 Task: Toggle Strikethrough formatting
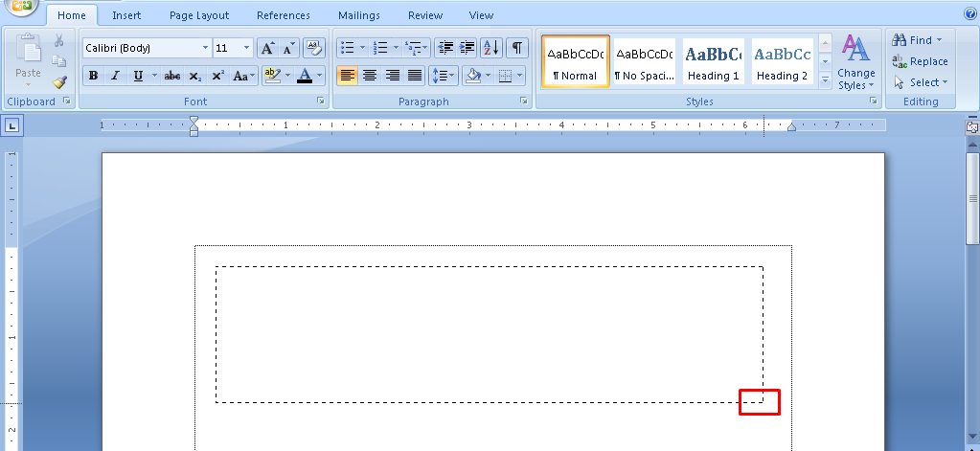pos(171,77)
